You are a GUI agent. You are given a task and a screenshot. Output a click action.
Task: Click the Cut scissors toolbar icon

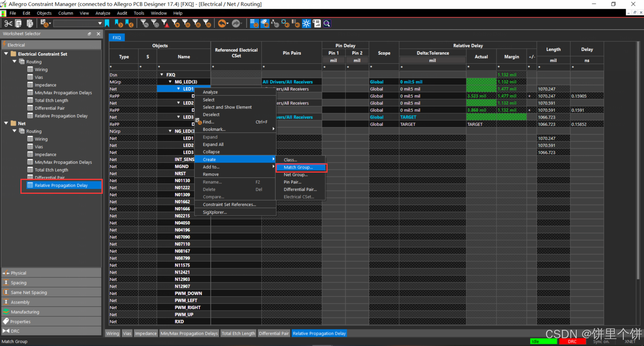(x=8, y=24)
